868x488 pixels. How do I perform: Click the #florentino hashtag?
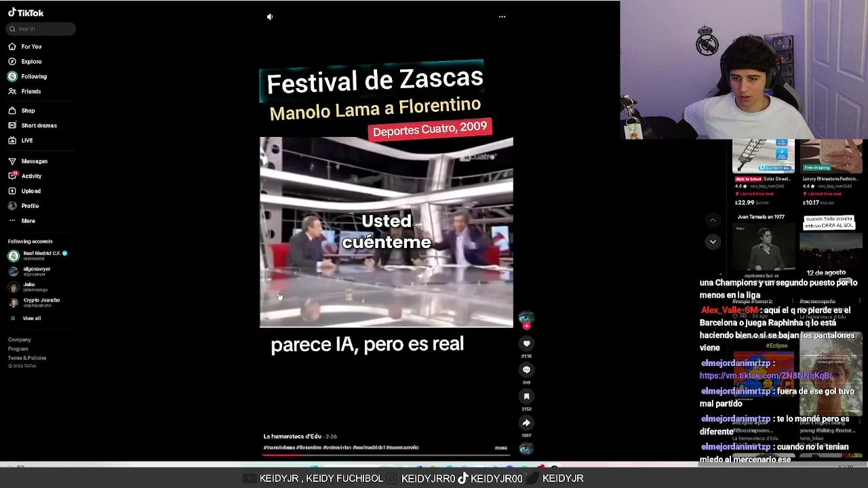pos(309,448)
